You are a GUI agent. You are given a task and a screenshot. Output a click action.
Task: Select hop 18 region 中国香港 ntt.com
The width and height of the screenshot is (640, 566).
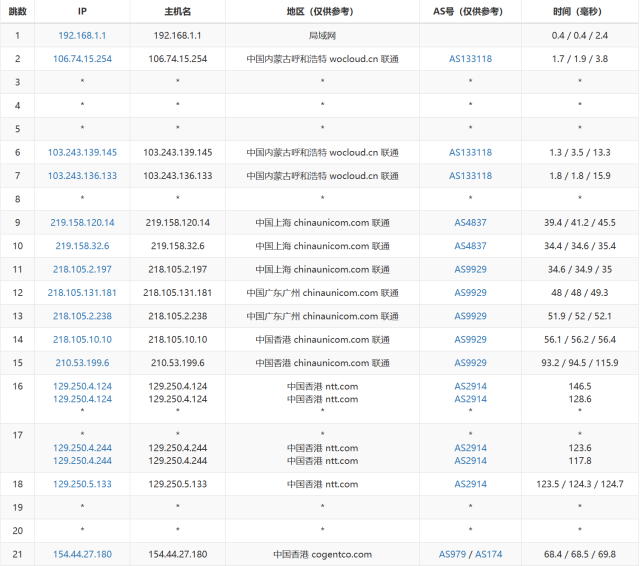(x=322, y=484)
